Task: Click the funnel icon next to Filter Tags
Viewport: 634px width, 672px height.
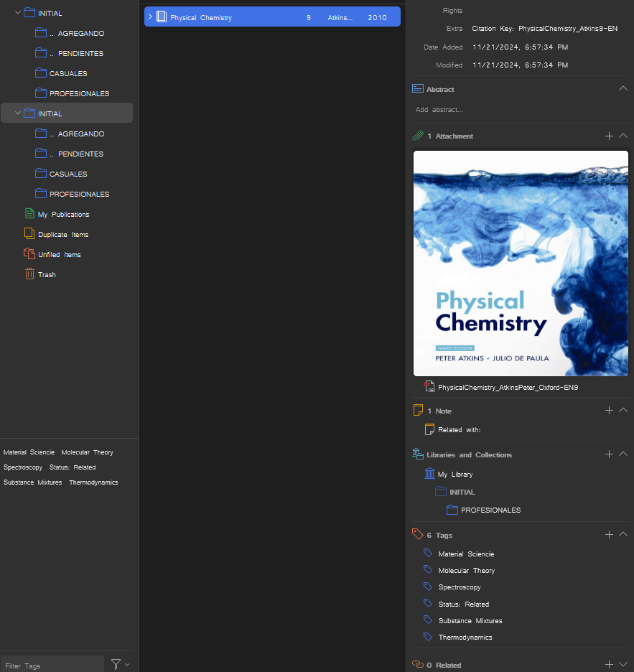Action: 116,664
